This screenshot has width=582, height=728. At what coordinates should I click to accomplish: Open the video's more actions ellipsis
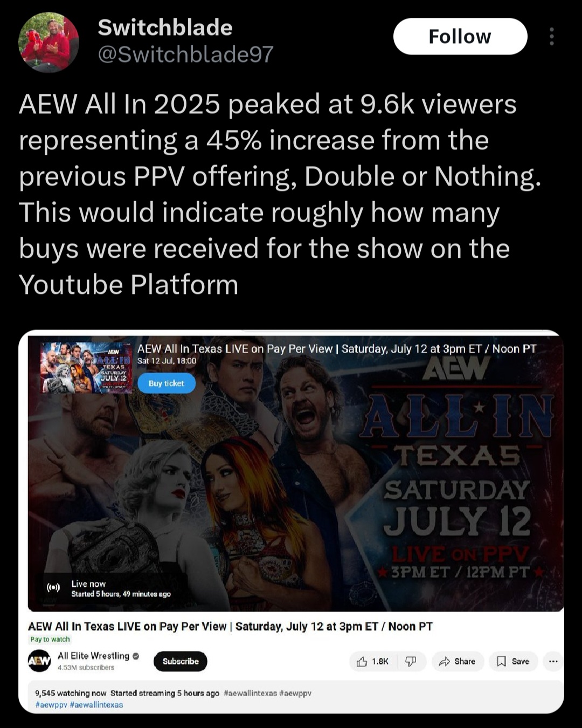coord(553,662)
